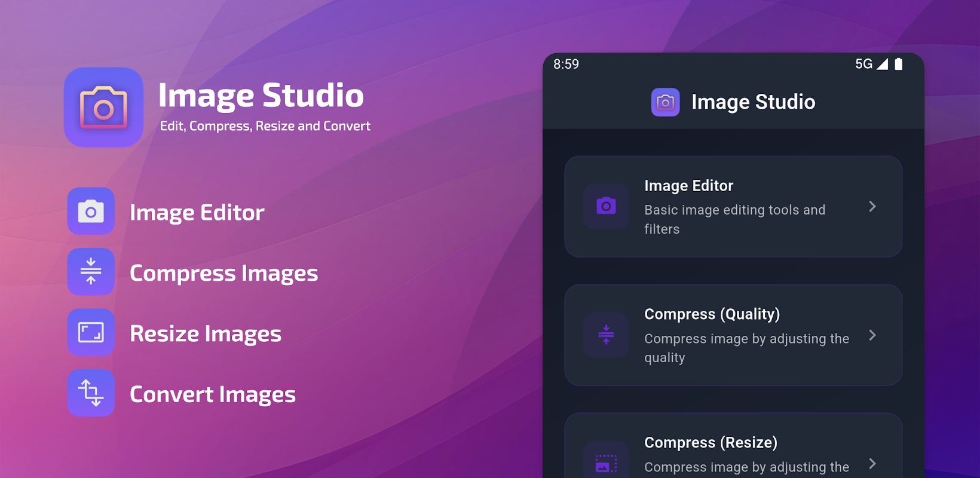Click 'Image Studio' title in phone header
Image resolution: width=980 pixels, height=478 pixels.
coord(753,102)
